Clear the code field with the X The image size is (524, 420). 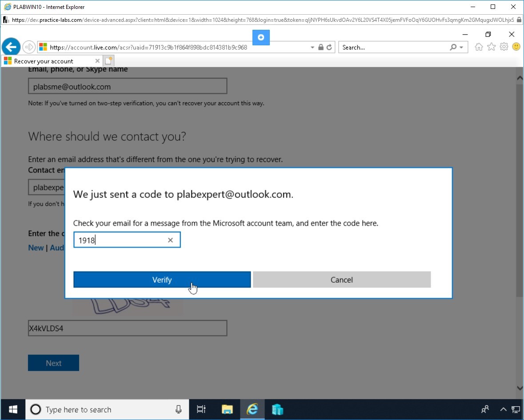click(170, 240)
